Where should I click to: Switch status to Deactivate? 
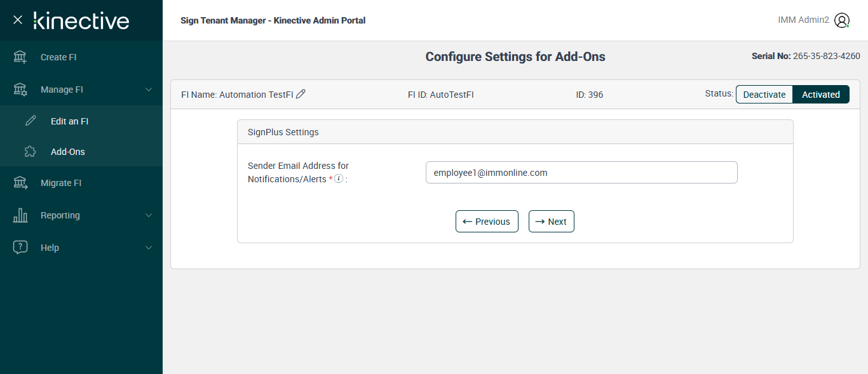point(764,95)
